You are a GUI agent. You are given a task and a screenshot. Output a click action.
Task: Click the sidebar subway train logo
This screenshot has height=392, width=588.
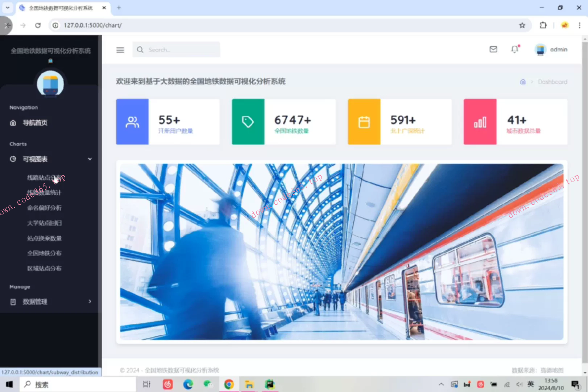(50, 84)
